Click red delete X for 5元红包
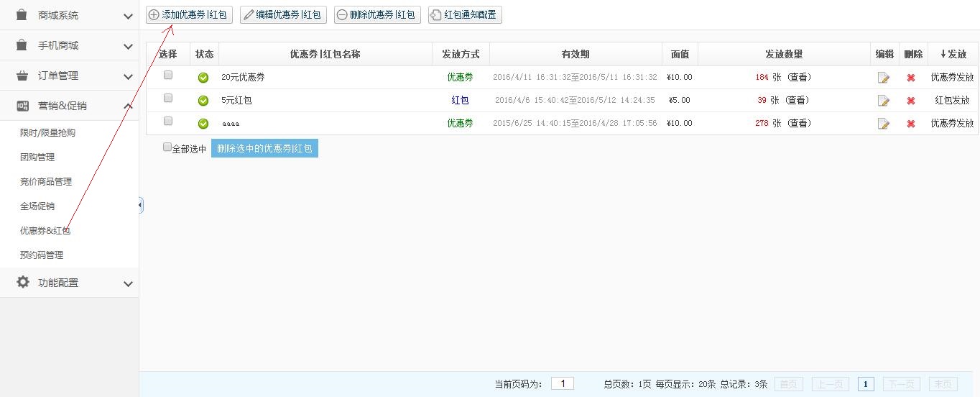The image size is (980, 397). click(911, 101)
